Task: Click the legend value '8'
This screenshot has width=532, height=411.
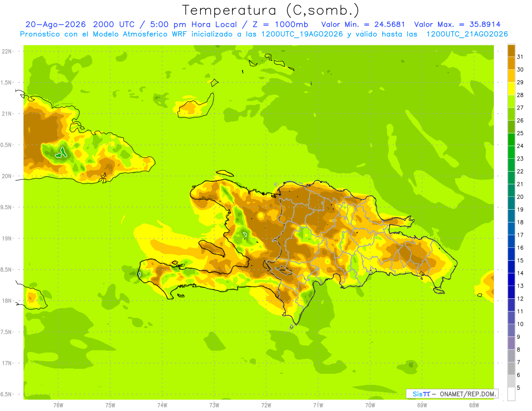Action: pyautogui.click(x=519, y=349)
